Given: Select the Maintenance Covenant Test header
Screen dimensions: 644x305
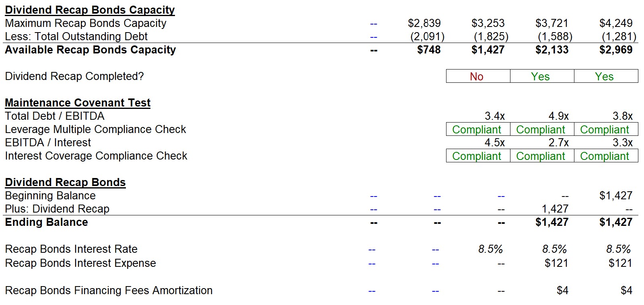Looking at the screenshot, I should click(x=78, y=103).
